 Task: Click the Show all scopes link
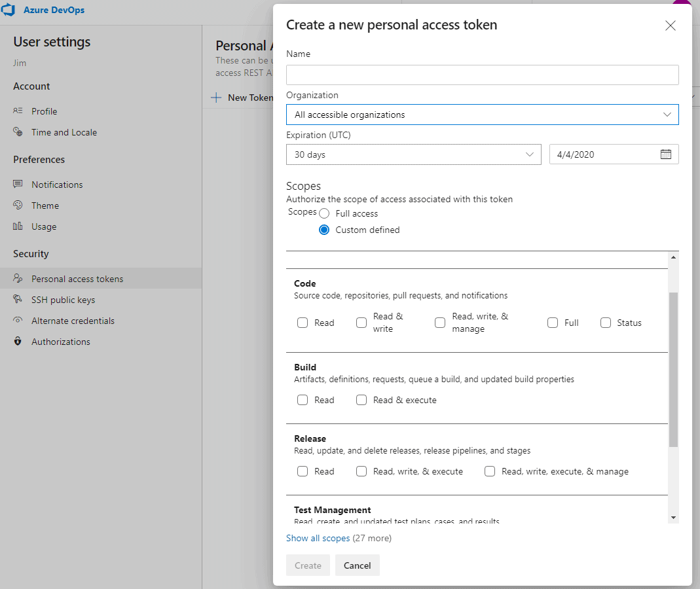318,538
